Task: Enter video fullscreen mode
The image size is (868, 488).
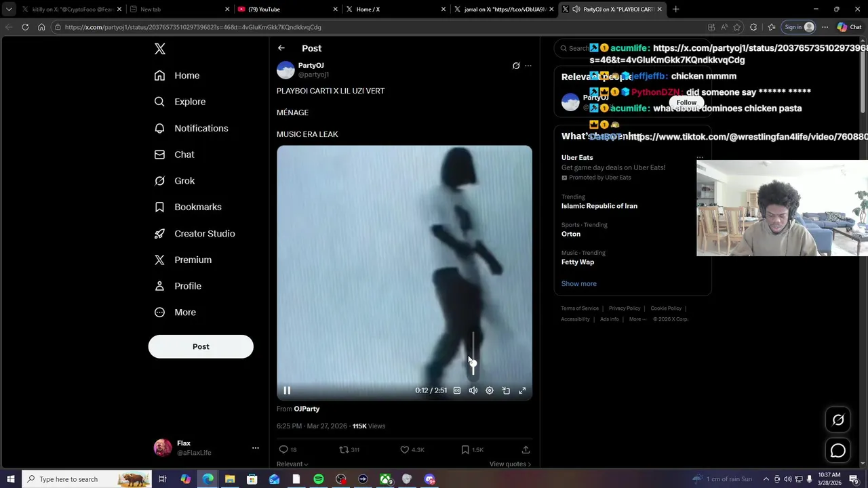Action: pyautogui.click(x=522, y=390)
